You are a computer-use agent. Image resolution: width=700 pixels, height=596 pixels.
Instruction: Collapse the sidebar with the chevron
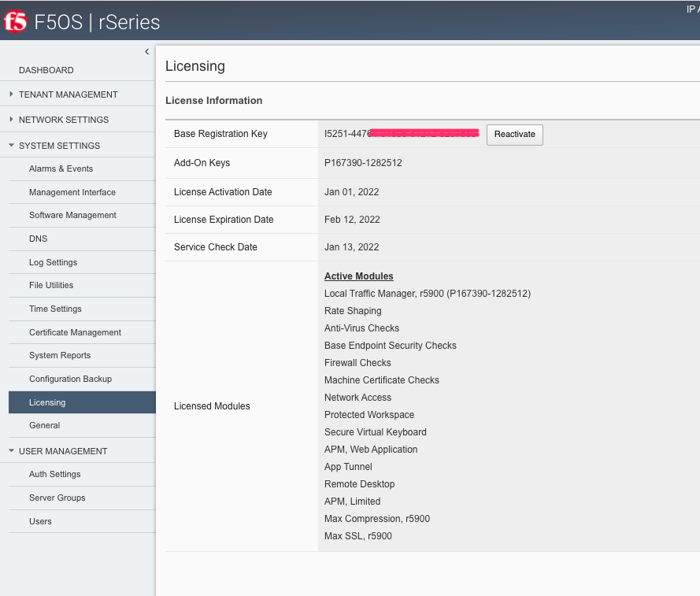(147, 52)
